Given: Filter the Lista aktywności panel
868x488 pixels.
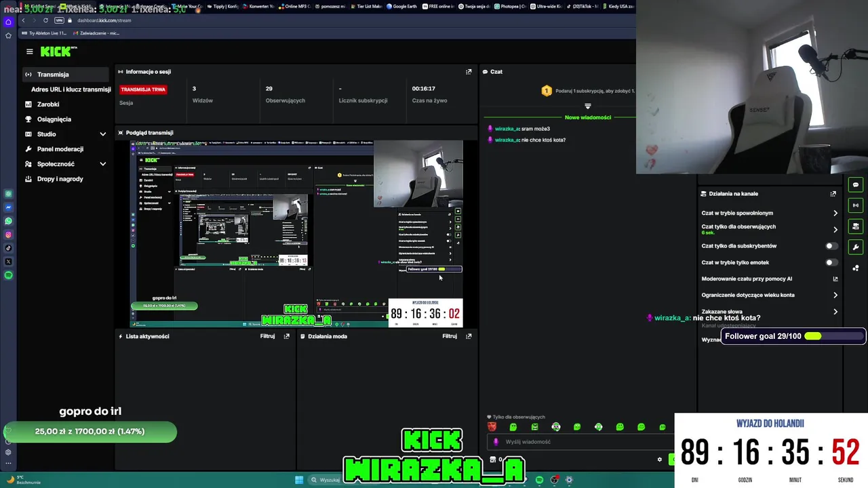Looking at the screenshot, I should [x=268, y=336].
